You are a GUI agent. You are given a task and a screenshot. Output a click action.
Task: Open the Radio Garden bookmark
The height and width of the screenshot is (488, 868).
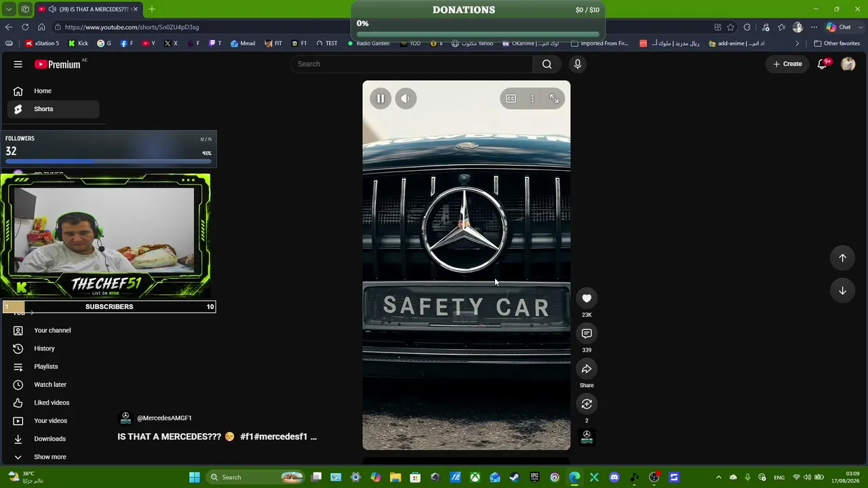(x=368, y=43)
